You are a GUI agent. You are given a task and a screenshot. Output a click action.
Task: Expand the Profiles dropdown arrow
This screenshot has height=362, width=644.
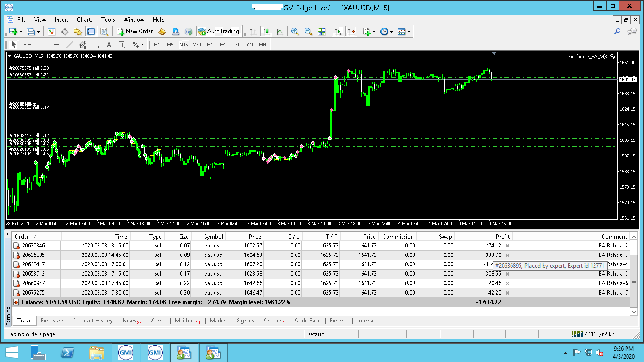click(38, 32)
